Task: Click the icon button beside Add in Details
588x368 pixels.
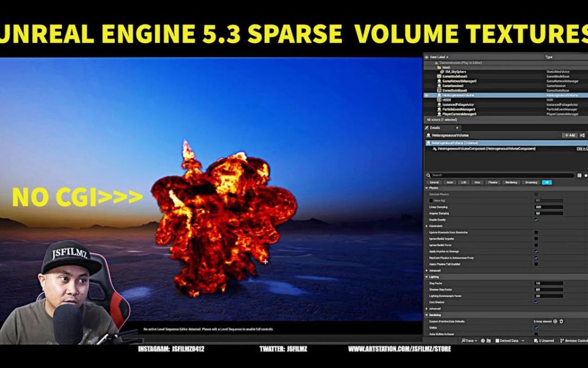Action: tap(583, 135)
